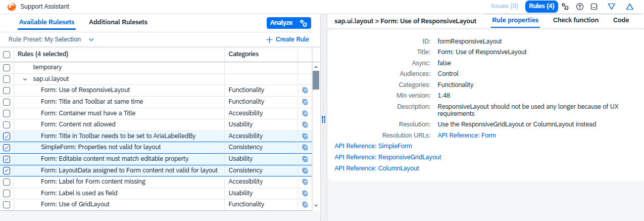Click copy icon for 'Form: Container must have a Title'
The width and height of the screenshot is (644, 221).
pyautogui.click(x=305, y=113)
